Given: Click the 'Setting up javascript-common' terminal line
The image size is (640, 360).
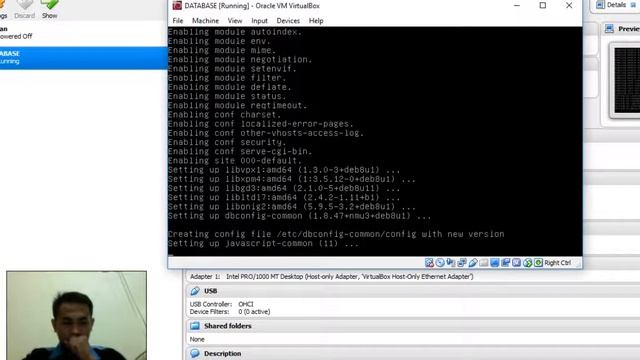Looking at the screenshot, I should pos(263,244).
